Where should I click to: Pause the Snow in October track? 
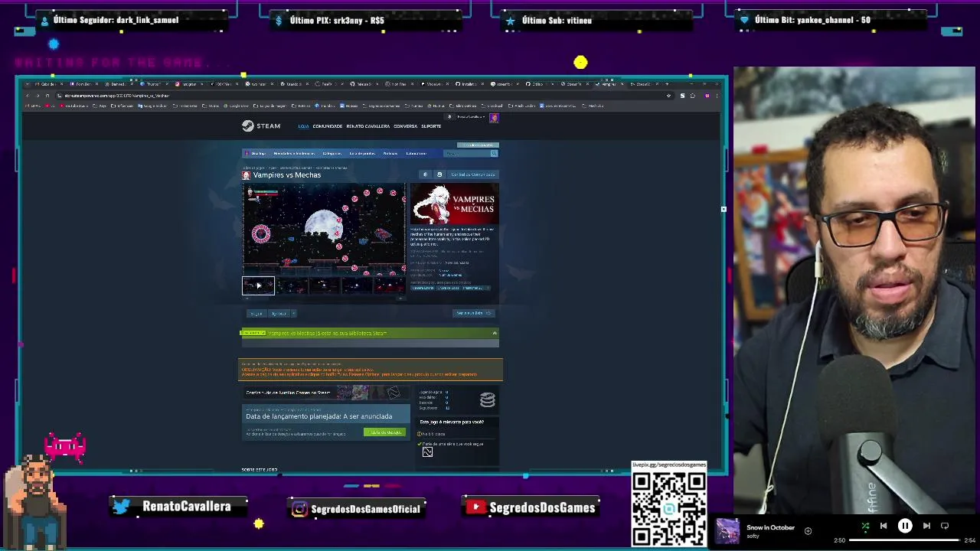(905, 526)
